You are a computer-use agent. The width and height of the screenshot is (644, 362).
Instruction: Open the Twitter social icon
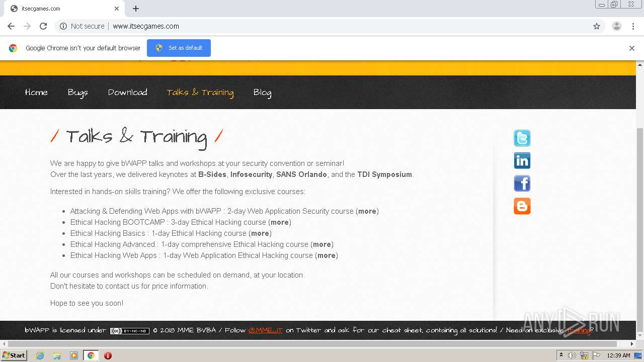(x=522, y=138)
